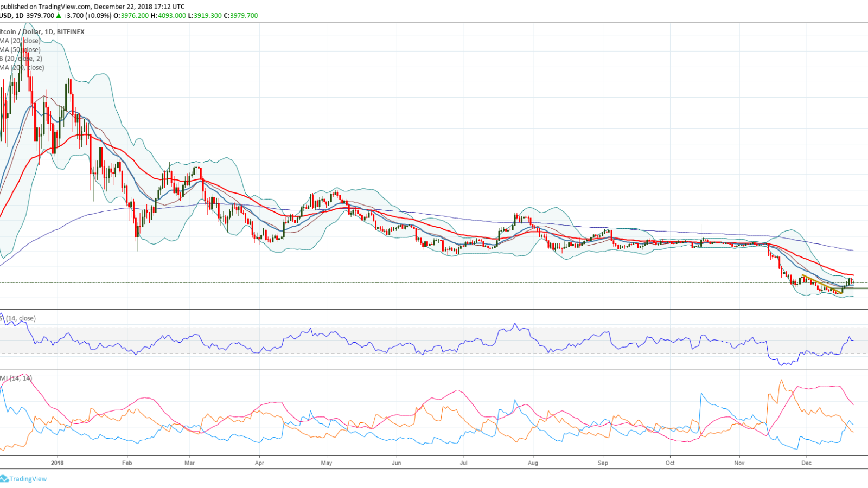Click the low price value 3919.300
Image resolution: width=868 pixels, height=488 pixels.
tap(207, 16)
